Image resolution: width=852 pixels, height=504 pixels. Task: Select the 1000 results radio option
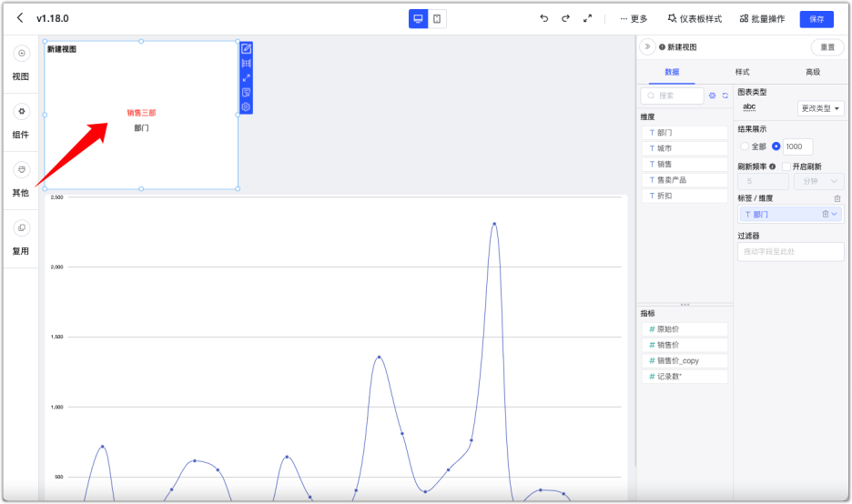pos(776,146)
